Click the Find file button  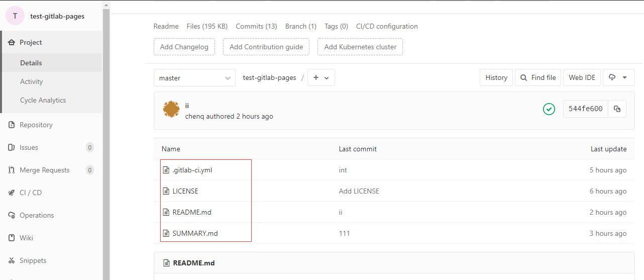[538, 77]
